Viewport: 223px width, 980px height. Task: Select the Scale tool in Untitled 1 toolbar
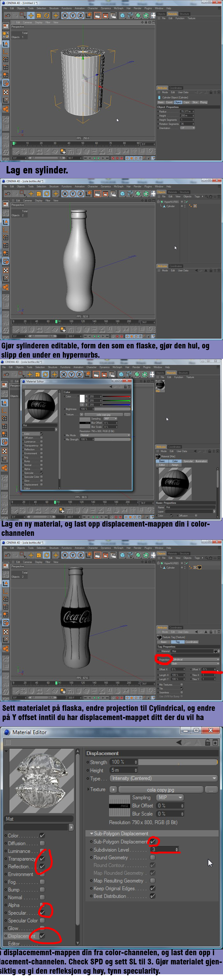point(39,16)
